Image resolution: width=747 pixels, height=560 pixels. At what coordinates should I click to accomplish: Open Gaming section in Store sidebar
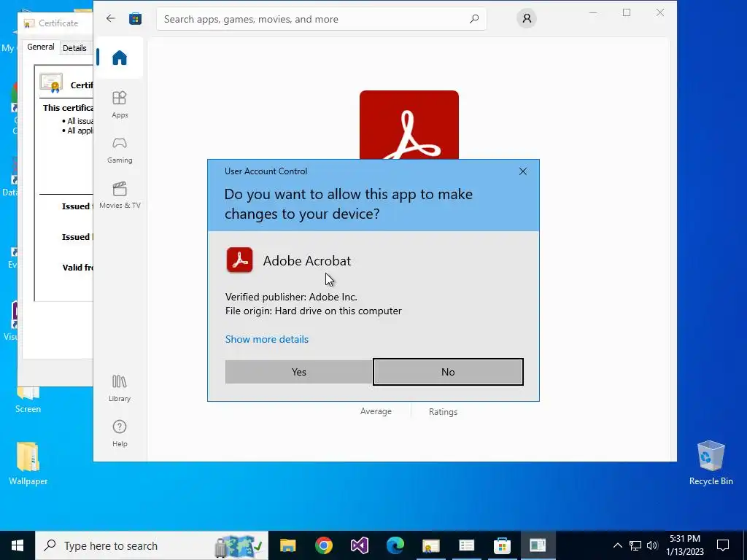(120, 150)
